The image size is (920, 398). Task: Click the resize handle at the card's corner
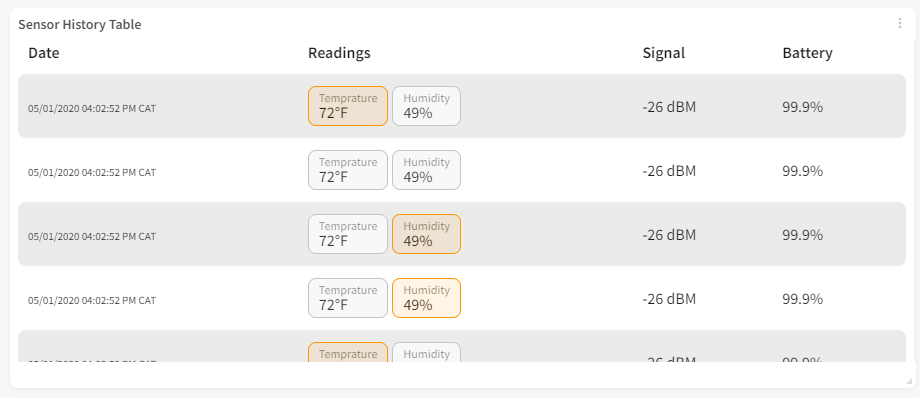click(909, 382)
